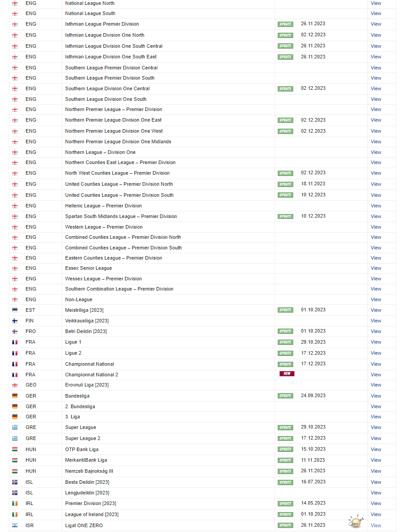Open the View link for National League South
The image size is (406, 532).
click(376, 13)
